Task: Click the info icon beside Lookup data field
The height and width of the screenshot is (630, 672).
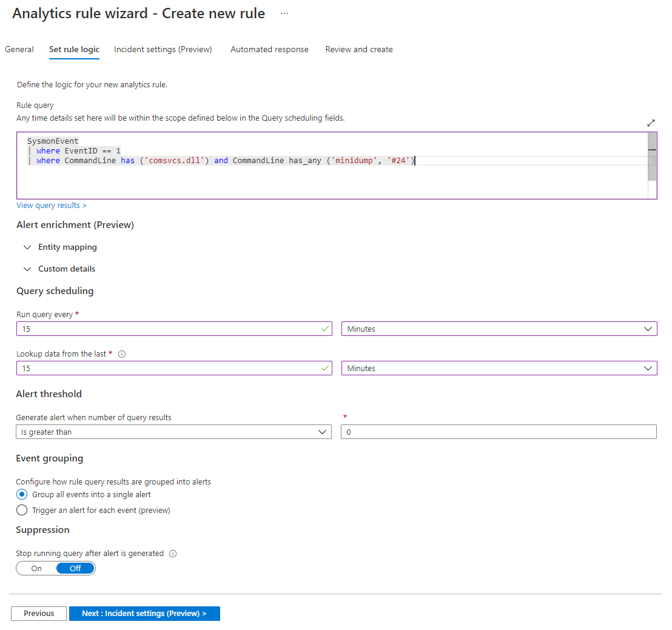Action: tap(122, 354)
